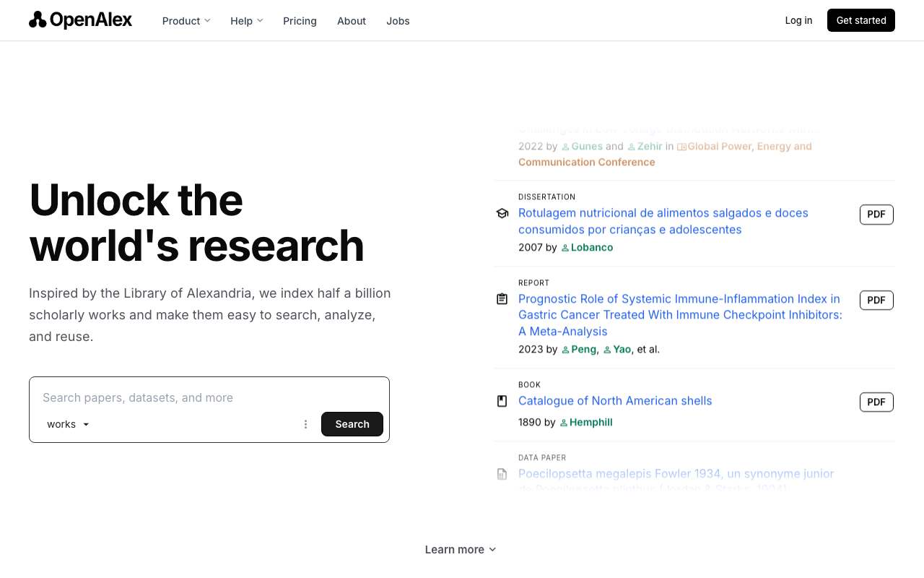Click the black Search button
Screen dimensions: 924x578
coord(352,424)
